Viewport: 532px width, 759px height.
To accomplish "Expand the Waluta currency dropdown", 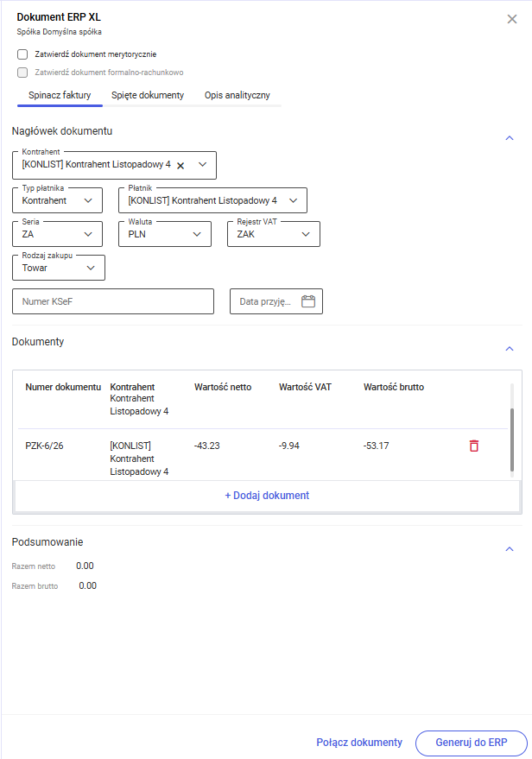I will click(x=163, y=234).
